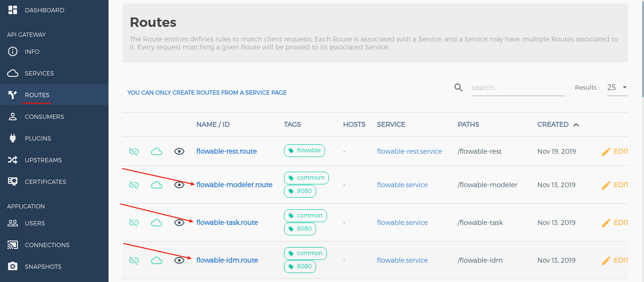The image size is (644, 282).
Task: Go to Plugins in the sidebar
Action: coord(38,138)
